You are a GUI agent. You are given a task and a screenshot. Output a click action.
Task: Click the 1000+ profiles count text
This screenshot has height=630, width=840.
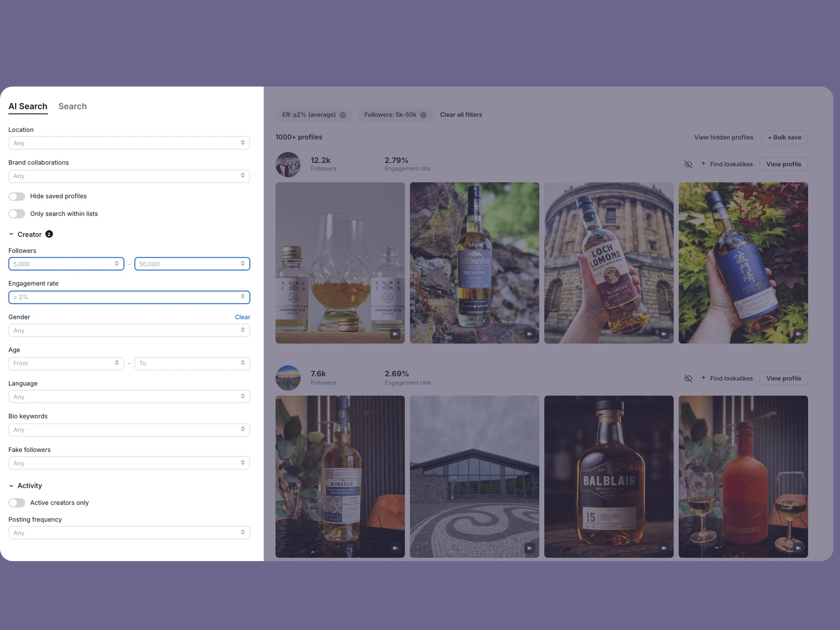[x=299, y=137]
